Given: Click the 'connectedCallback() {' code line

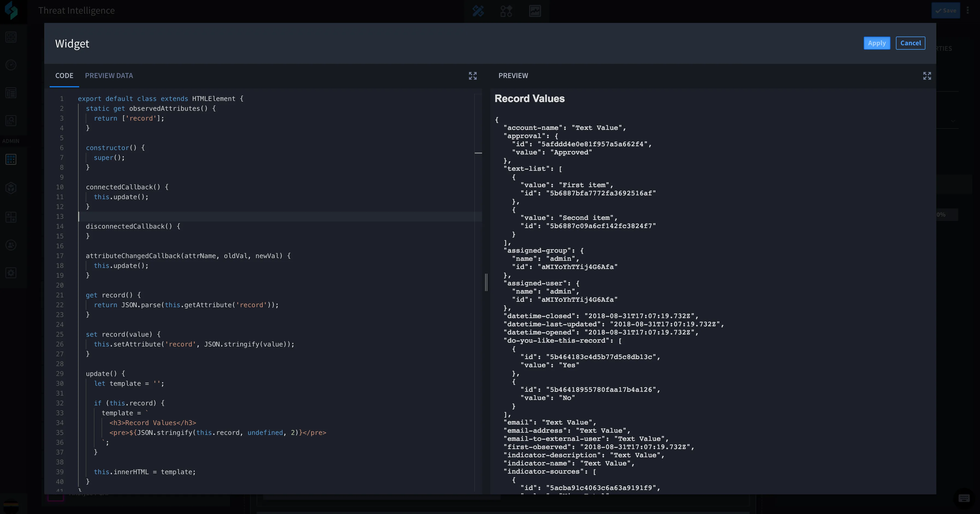Looking at the screenshot, I should pyautogui.click(x=127, y=187).
